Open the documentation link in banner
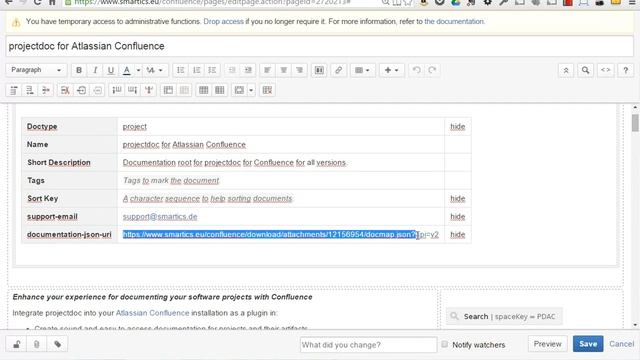Viewport: 640px width, 360px height. click(454, 22)
